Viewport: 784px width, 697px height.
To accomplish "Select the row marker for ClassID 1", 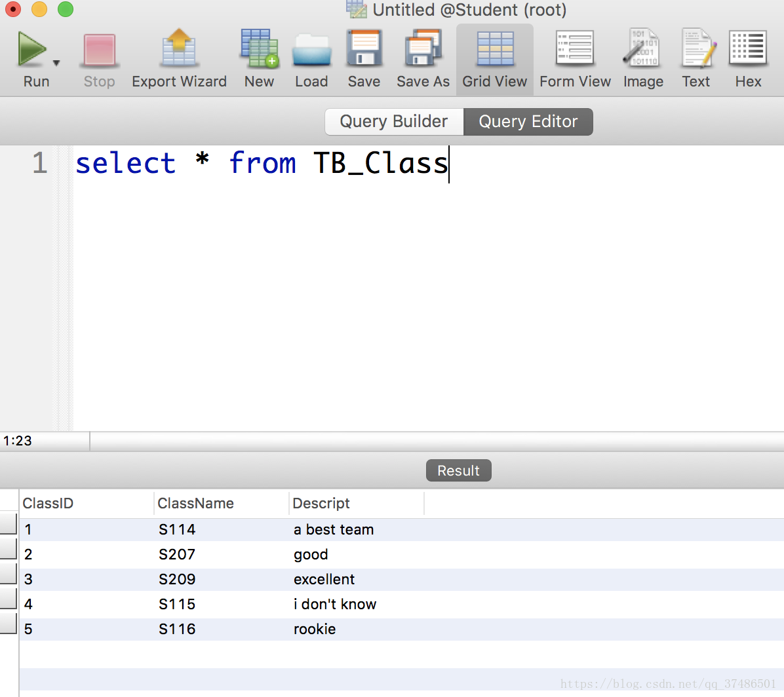I will [9, 525].
